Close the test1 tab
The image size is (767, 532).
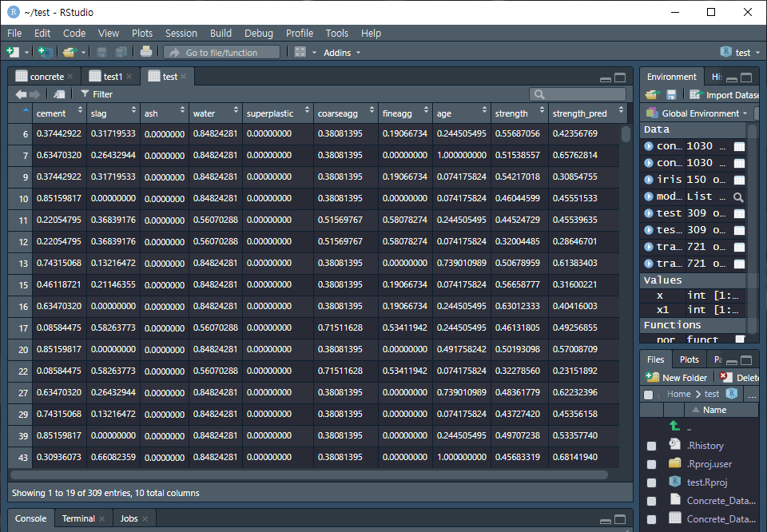(129, 76)
